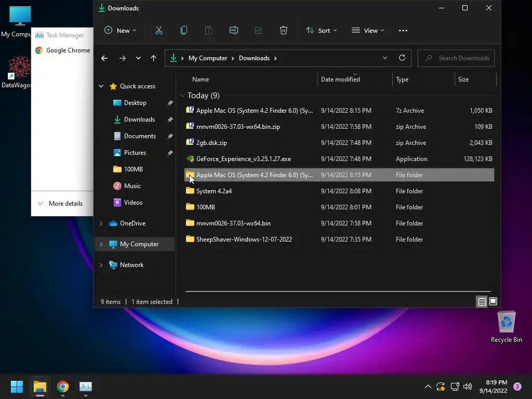Collapse the Today (9) group
532x399 pixels.
click(x=182, y=96)
